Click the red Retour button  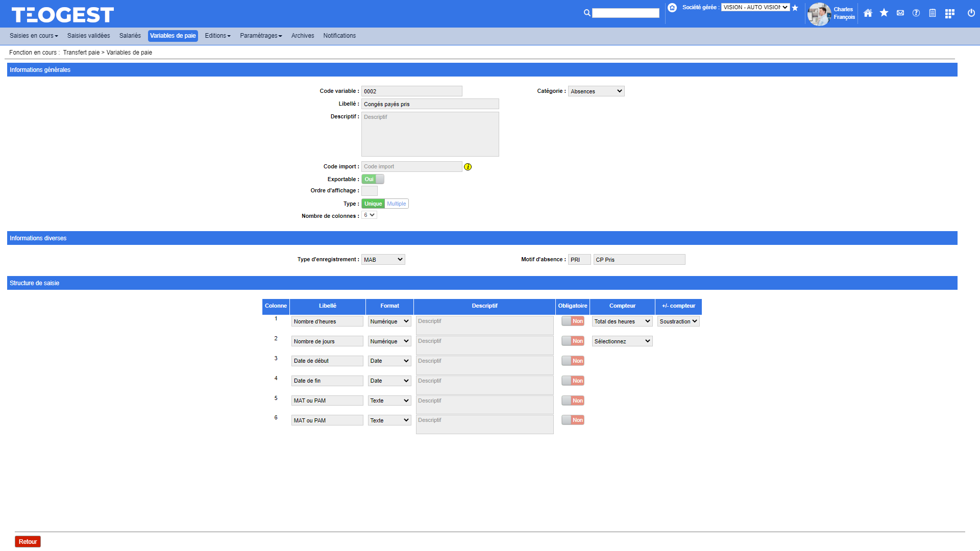click(x=28, y=542)
